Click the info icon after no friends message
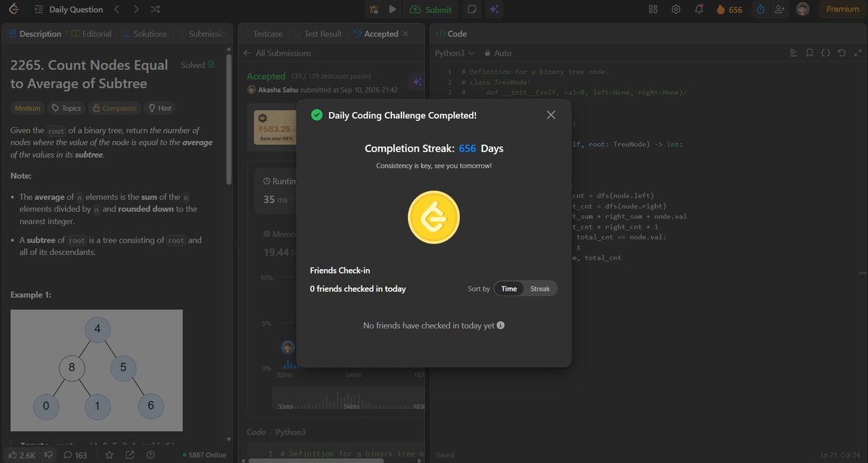Image resolution: width=868 pixels, height=463 pixels. [x=501, y=326]
